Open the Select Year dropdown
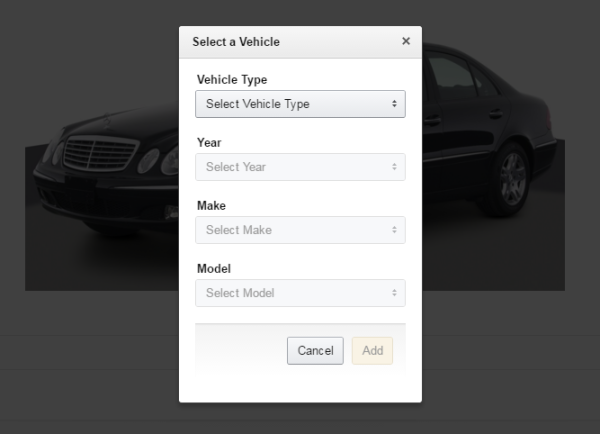 click(x=300, y=167)
